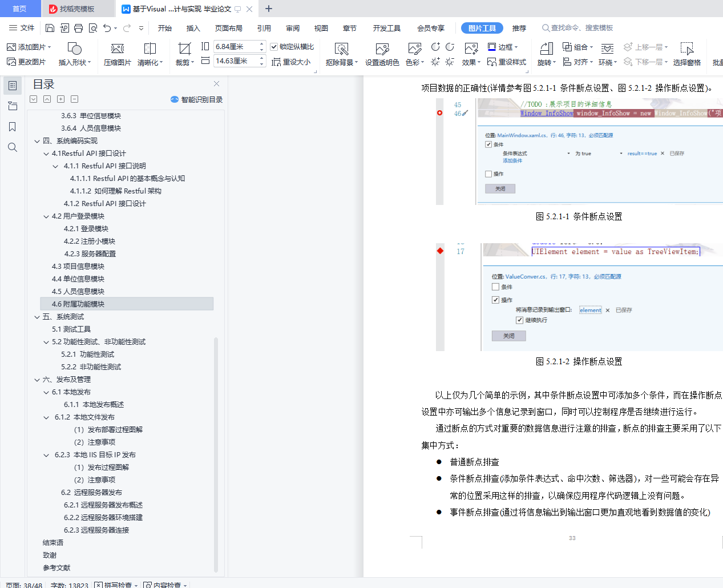Viewport: 723px width, 588px height.
Task: Click the Color (色彩) tool
Action: pos(415,54)
